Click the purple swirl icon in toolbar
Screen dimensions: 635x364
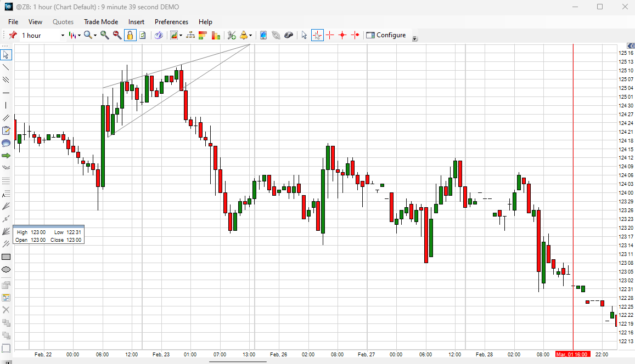[159, 35]
